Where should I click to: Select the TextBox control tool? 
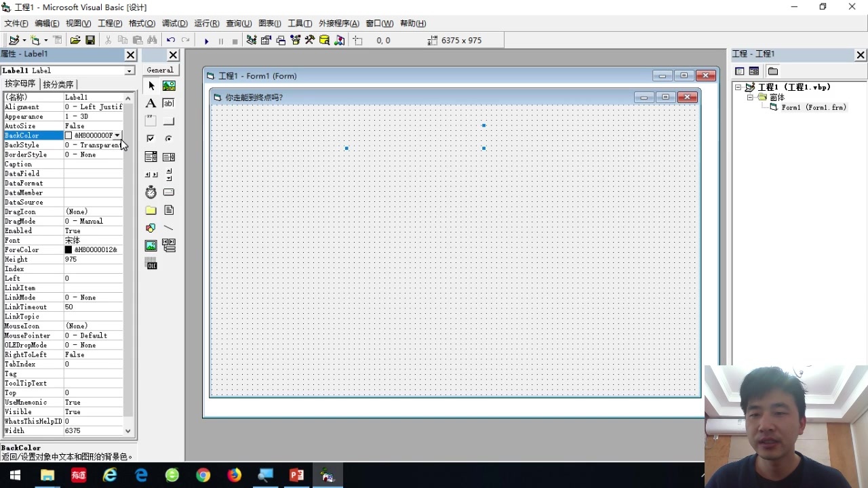pyautogui.click(x=169, y=103)
